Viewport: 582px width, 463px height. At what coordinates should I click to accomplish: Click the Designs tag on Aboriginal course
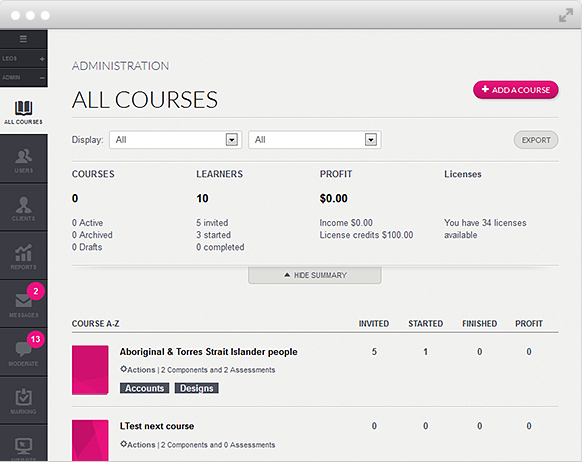[x=197, y=388]
